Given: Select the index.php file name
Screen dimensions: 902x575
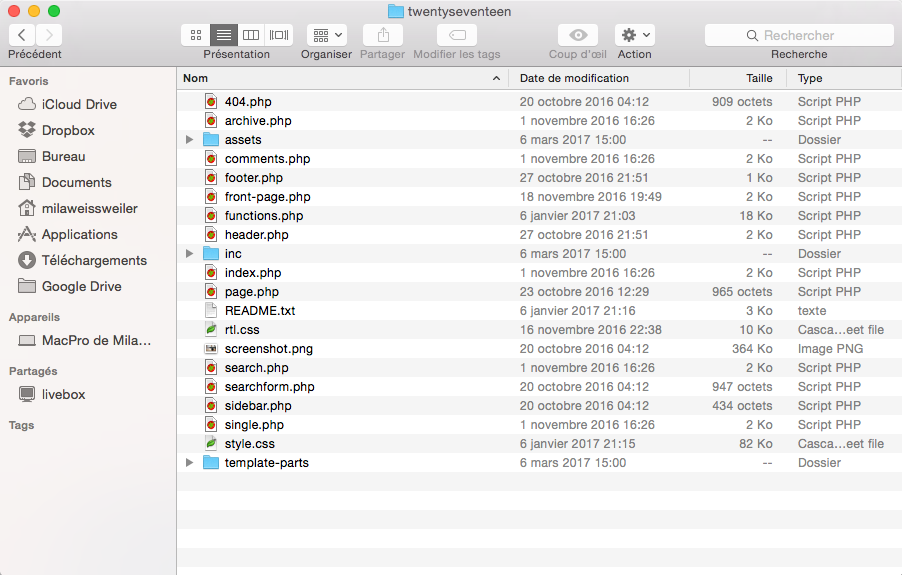Looking at the screenshot, I should point(253,273).
